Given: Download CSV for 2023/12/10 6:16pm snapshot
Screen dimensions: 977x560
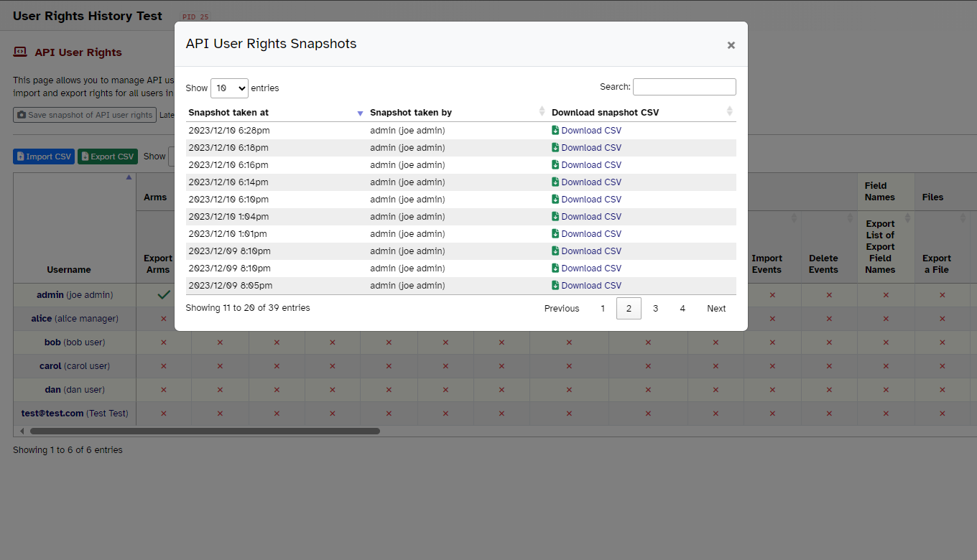Looking at the screenshot, I should tap(586, 165).
